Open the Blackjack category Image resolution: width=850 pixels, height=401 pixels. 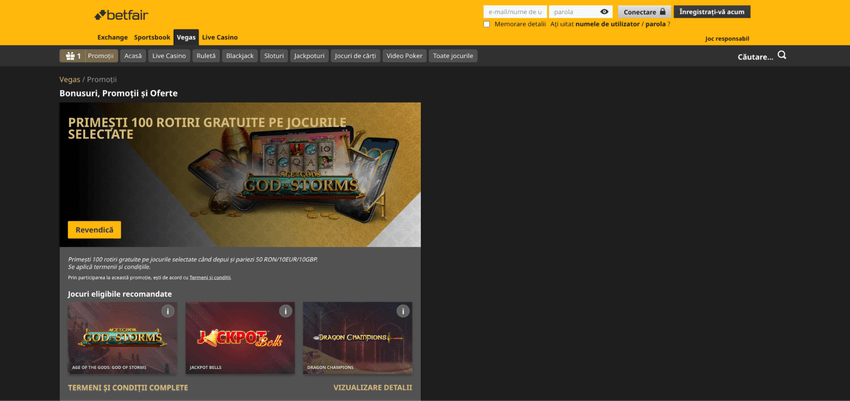[240, 56]
